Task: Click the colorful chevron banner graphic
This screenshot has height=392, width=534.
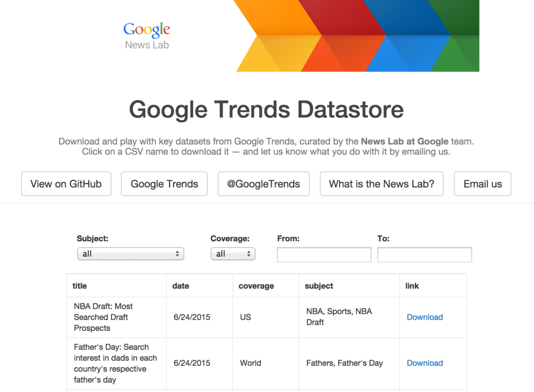Action: [x=356, y=36]
